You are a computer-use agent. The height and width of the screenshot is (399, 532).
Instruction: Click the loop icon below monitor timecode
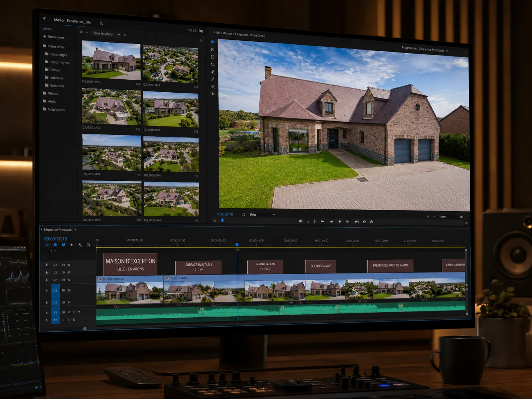tap(215, 221)
